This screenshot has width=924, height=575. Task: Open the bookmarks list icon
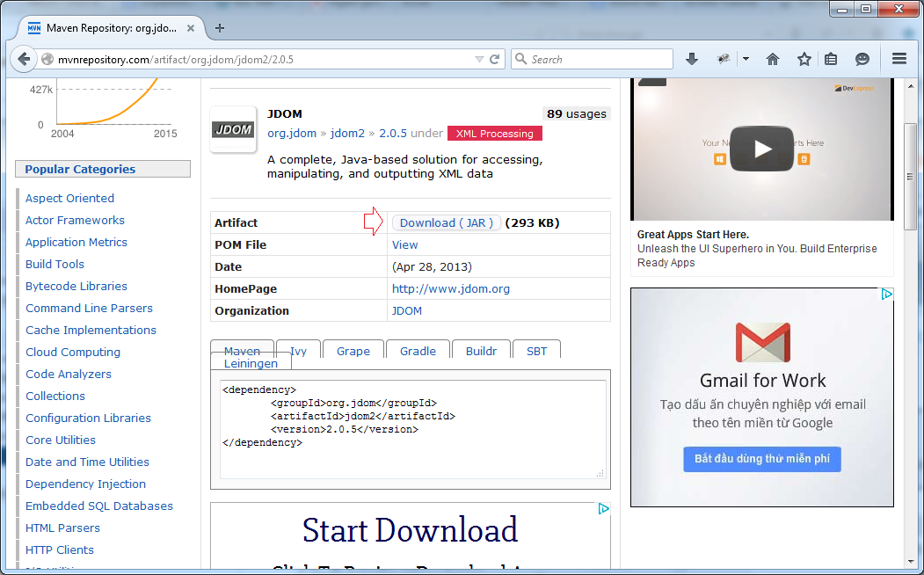coord(831,59)
